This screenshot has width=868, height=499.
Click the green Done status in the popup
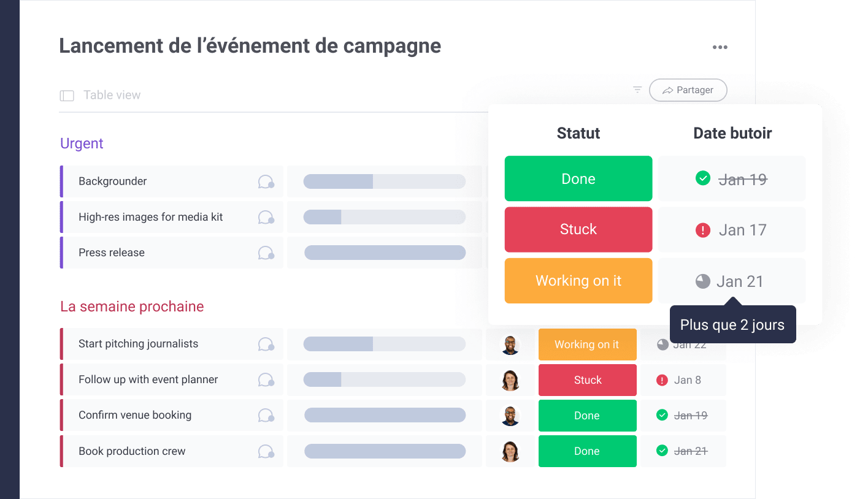(x=578, y=178)
